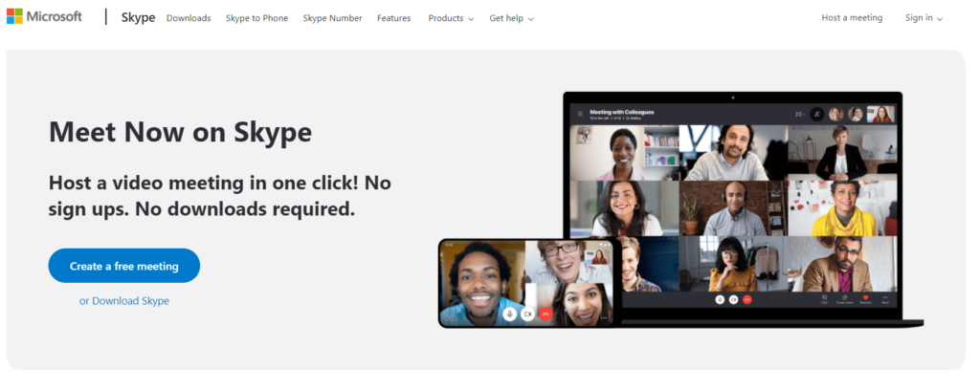Viewport: 980px width, 390px height.
Task: Click Create a free meeting button
Action: tap(124, 266)
